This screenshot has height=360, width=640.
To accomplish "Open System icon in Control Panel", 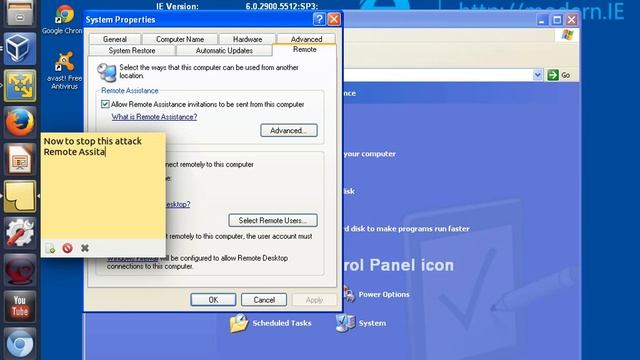I will point(361,323).
